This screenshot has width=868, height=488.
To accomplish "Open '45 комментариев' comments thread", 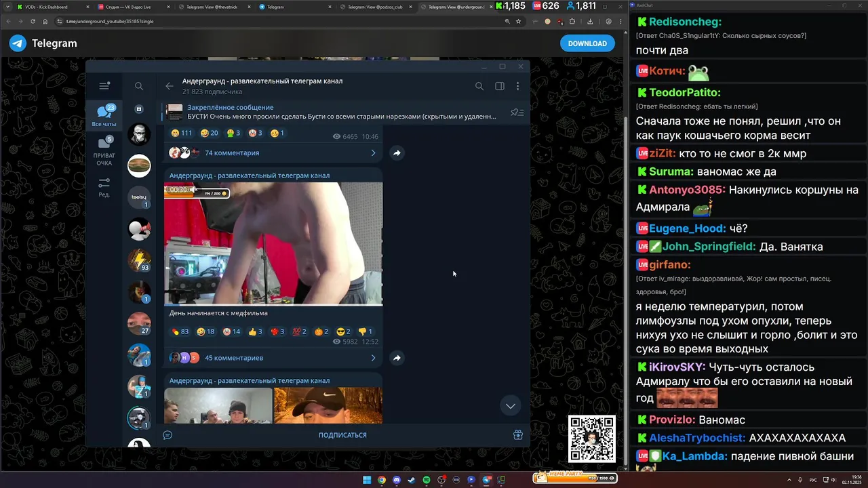I will pyautogui.click(x=234, y=358).
